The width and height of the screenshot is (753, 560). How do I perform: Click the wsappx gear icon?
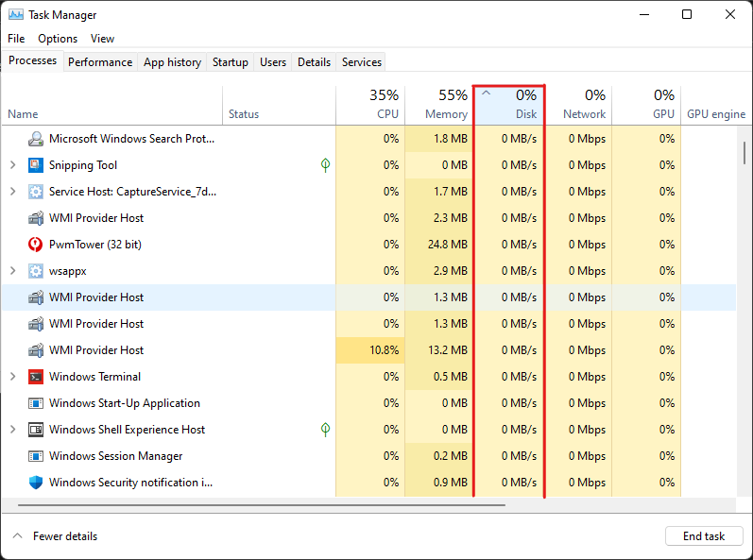coord(36,271)
